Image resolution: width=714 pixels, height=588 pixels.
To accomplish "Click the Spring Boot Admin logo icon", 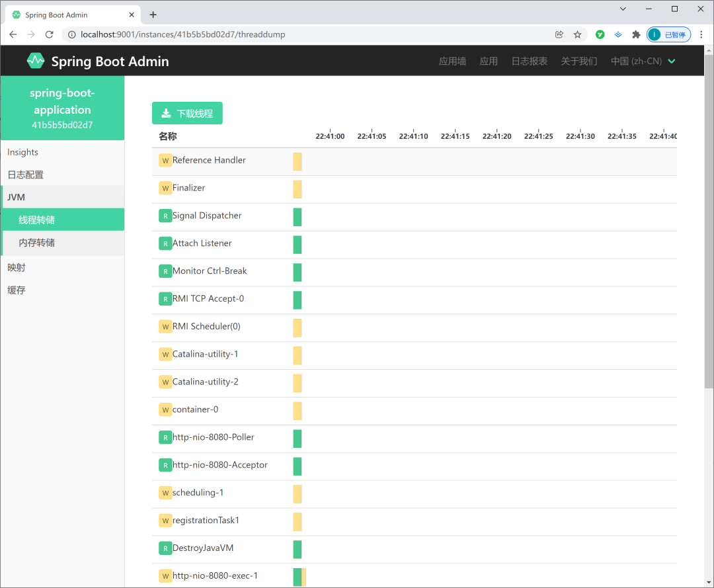I will coord(36,60).
